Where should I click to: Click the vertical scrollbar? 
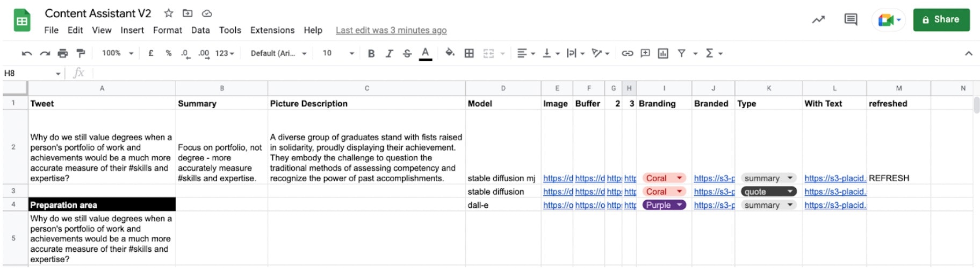coord(976,104)
